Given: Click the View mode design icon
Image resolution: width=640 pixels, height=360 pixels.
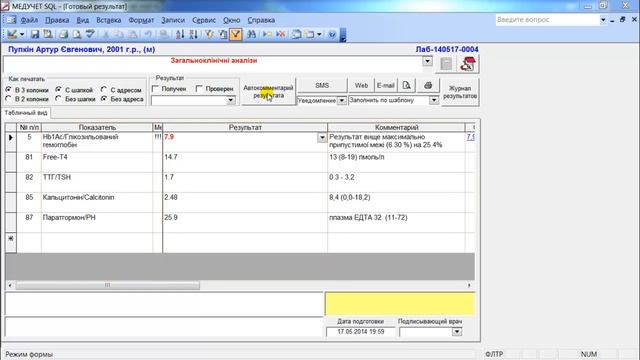Looking at the screenshot, I should click(x=12, y=35).
